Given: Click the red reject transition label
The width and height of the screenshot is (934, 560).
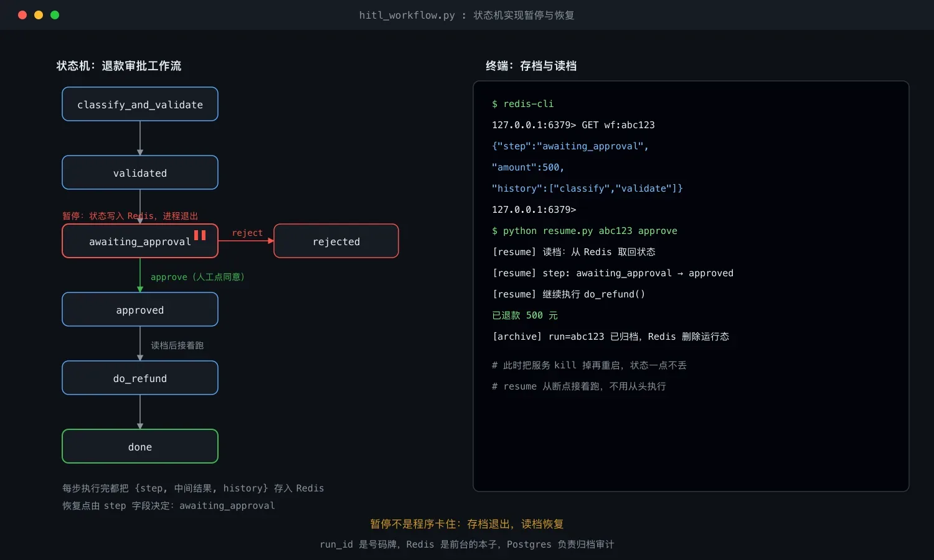Looking at the screenshot, I should [247, 233].
